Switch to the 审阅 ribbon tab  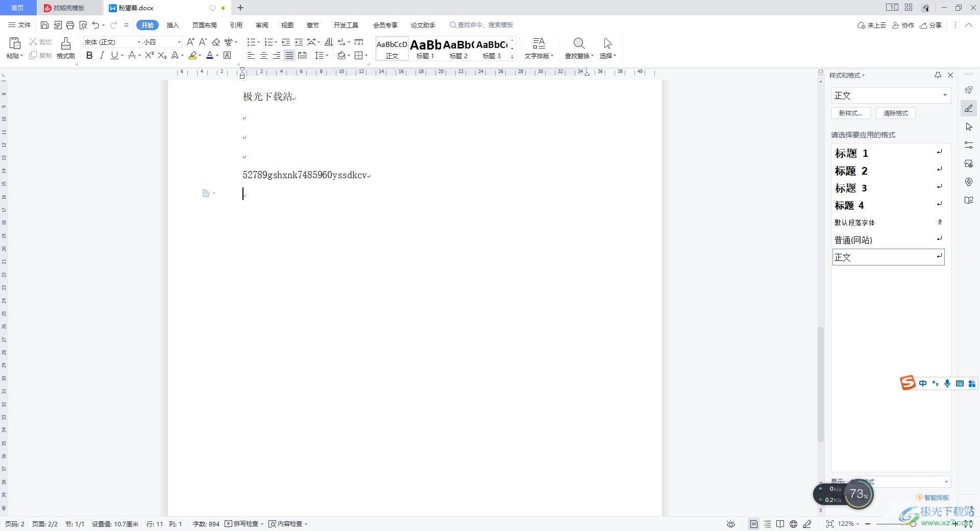[262, 25]
